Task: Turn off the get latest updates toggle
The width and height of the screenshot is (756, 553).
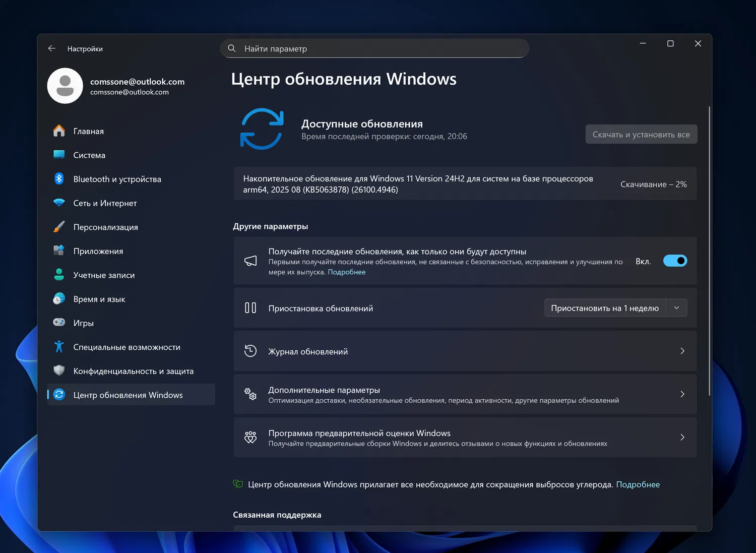Action: 675,261
